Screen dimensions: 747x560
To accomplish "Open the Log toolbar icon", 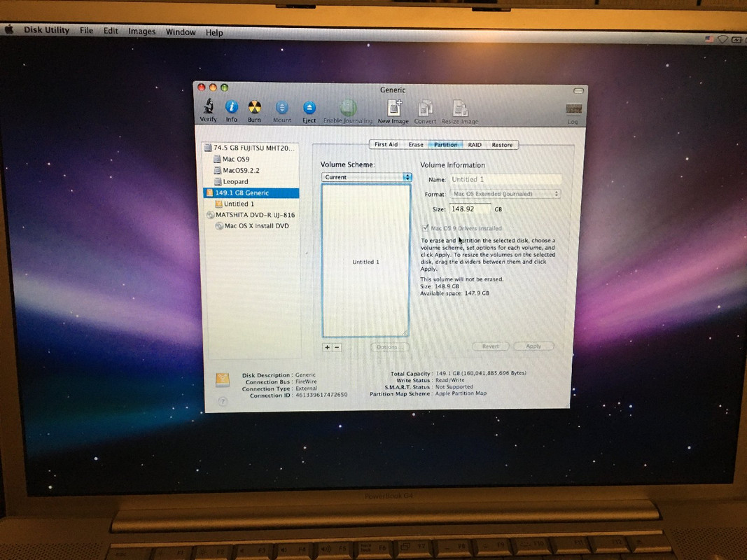I will pyautogui.click(x=573, y=109).
